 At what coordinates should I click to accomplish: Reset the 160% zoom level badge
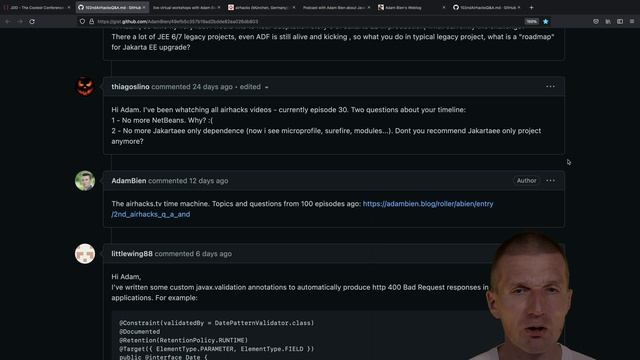point(531,21)
